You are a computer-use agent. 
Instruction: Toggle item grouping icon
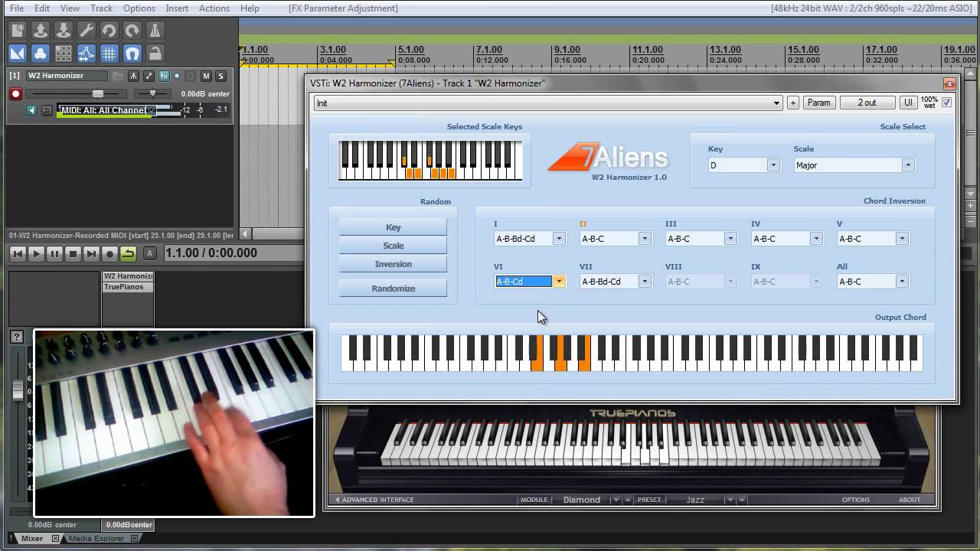(41, 54)
